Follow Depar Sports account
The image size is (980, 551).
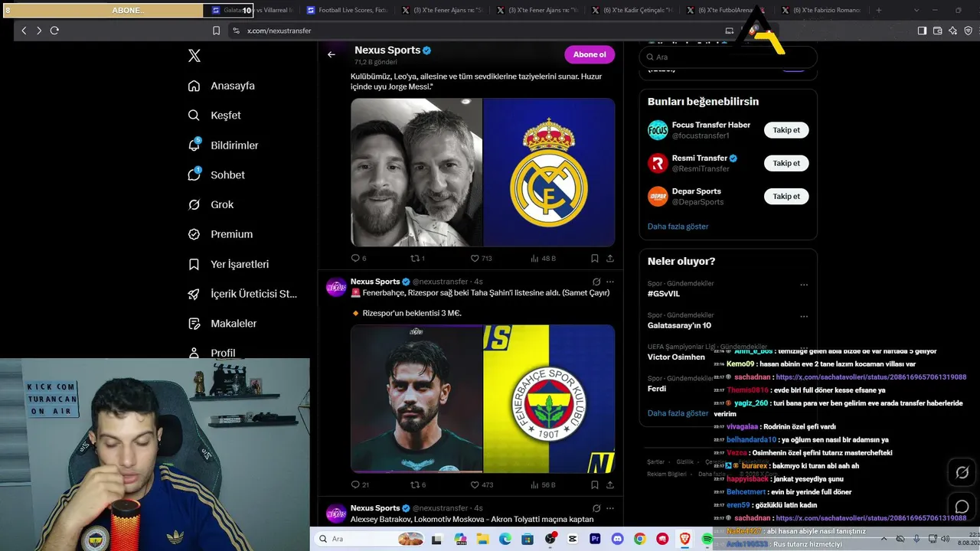786,197
